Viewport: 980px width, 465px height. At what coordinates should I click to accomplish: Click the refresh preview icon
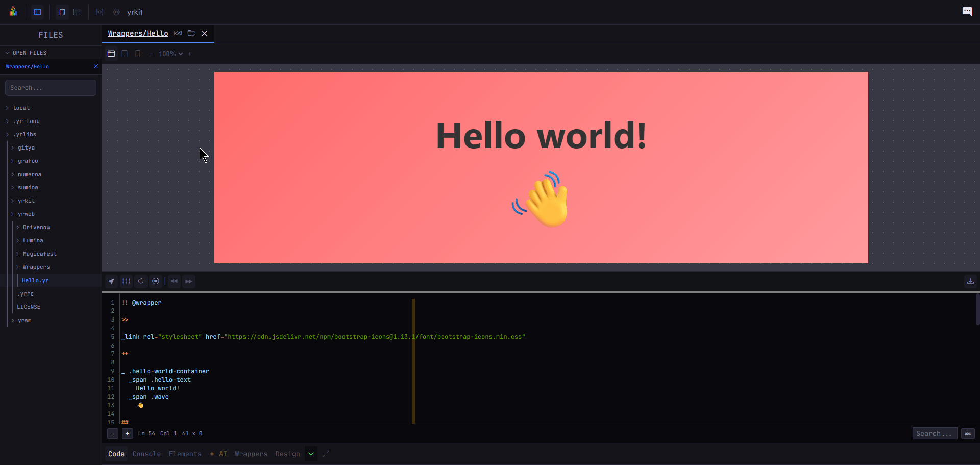[x=141, y=281]
